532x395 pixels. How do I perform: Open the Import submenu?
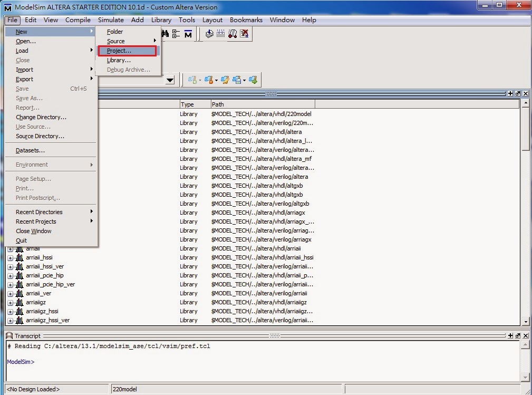coord(51,70)
